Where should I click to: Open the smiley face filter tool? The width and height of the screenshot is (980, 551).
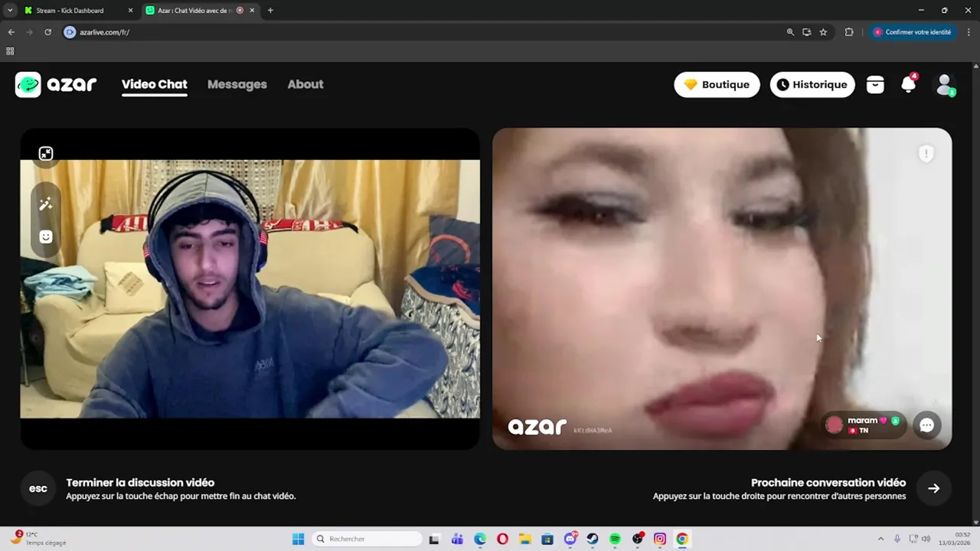coord(46,236)
